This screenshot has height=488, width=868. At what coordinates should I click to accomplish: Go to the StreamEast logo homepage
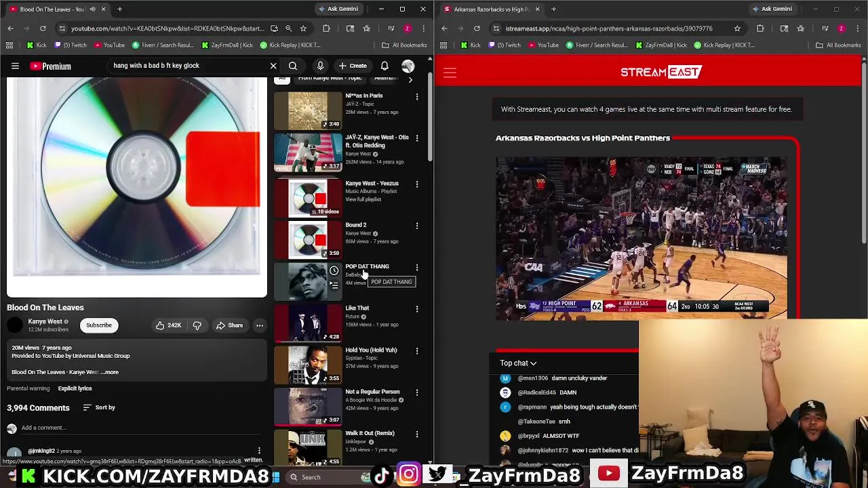click(661, 72)
